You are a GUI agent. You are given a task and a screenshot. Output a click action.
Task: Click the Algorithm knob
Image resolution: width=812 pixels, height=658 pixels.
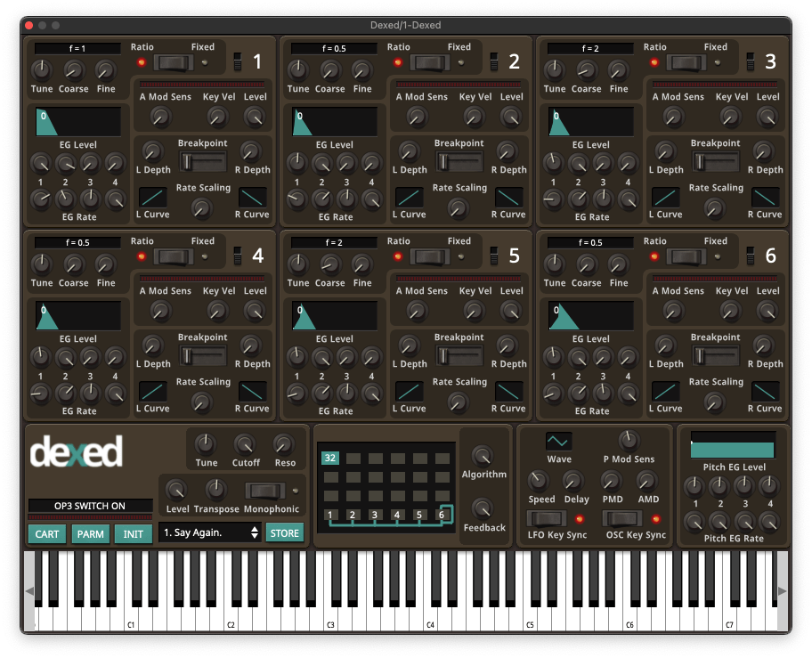point(483,456)
